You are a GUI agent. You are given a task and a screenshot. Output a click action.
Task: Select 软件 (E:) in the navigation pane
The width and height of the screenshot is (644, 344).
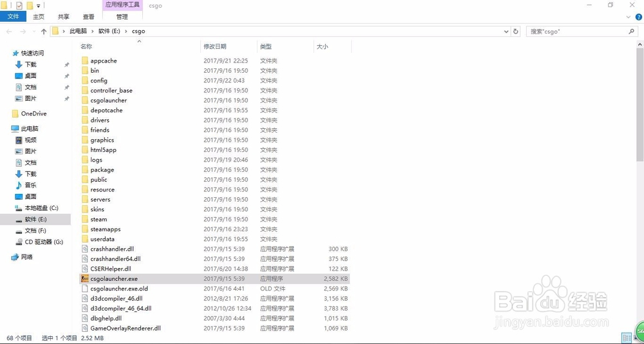coord(35,220)
